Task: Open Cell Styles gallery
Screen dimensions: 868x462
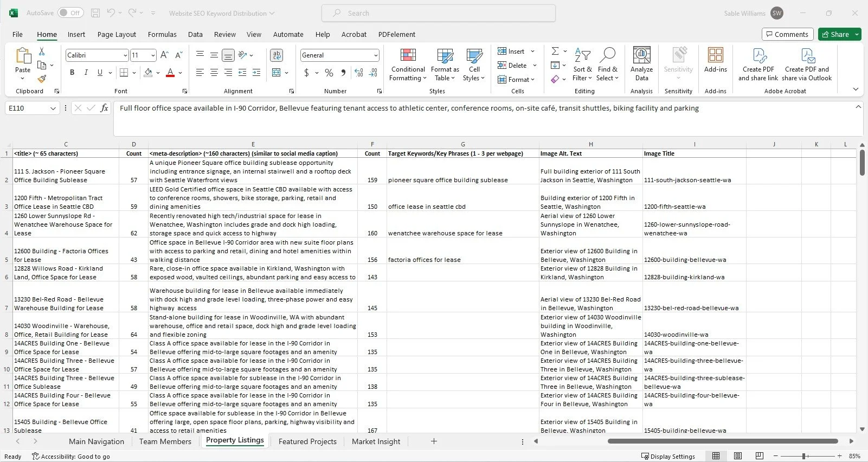Action: [474, 65]
